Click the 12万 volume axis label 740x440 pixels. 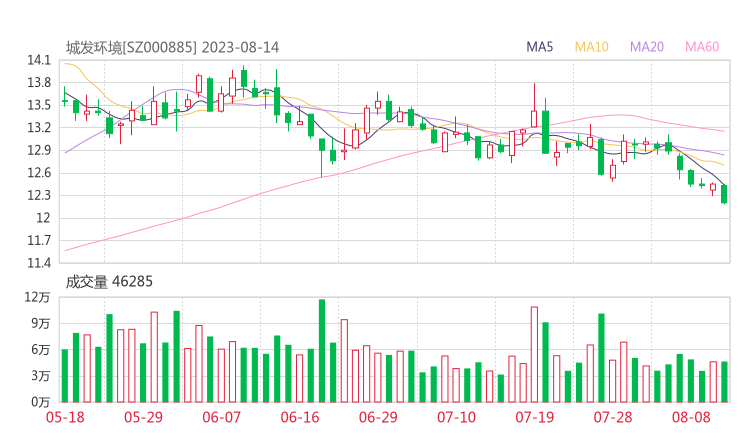point(37,297)
